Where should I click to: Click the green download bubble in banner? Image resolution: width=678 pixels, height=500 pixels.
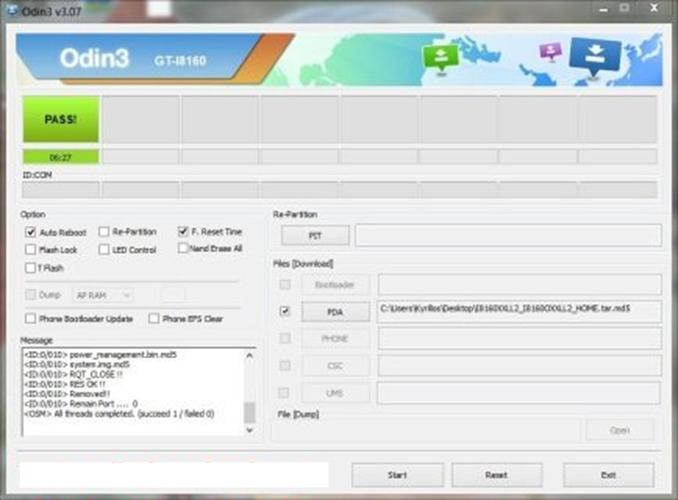tap(440, 57)
